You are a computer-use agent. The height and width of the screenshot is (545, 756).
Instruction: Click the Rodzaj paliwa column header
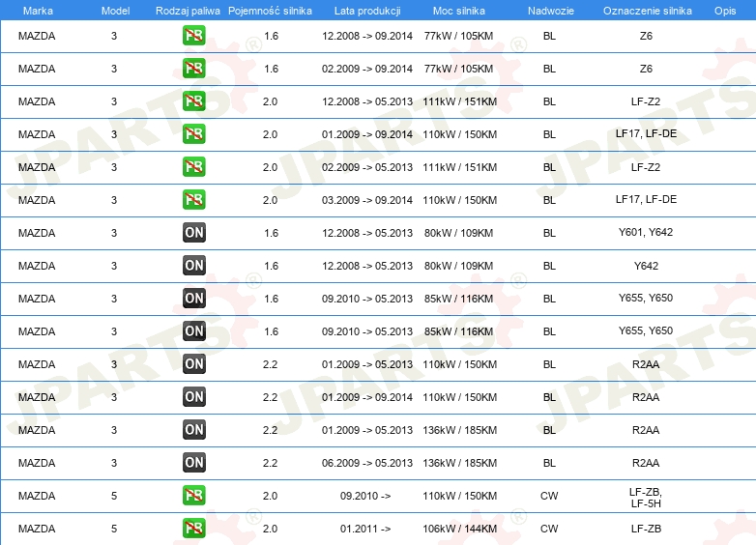188,11
